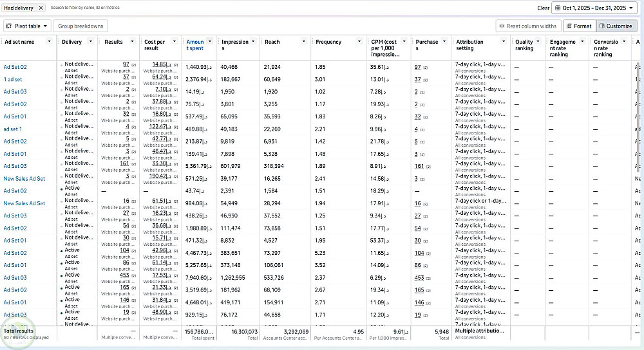The height and width of the screenshot is (350, 644).
Task: Reset column widths
Action: 528,26
